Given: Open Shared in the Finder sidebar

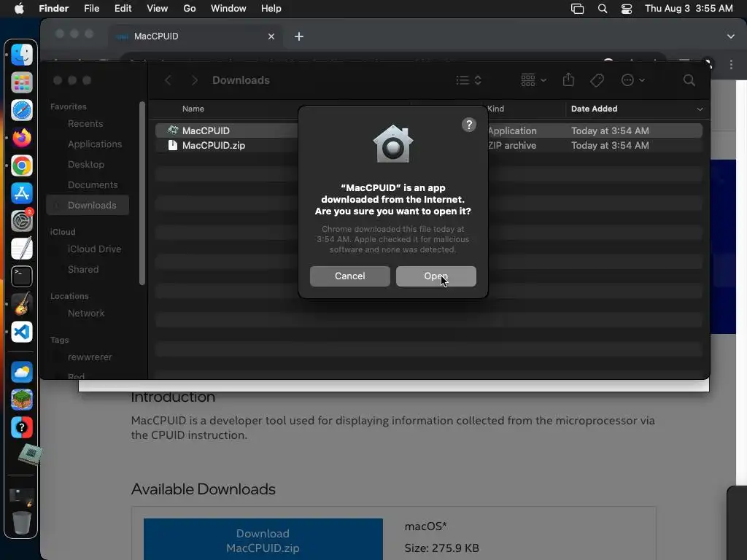Looking at the screenshot, I should click(83, 270).
